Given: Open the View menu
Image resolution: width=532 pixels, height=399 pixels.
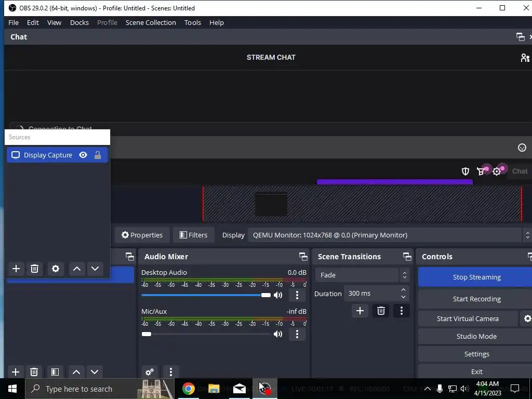Looking at the screenshot, I should click(x=54, y=22).
